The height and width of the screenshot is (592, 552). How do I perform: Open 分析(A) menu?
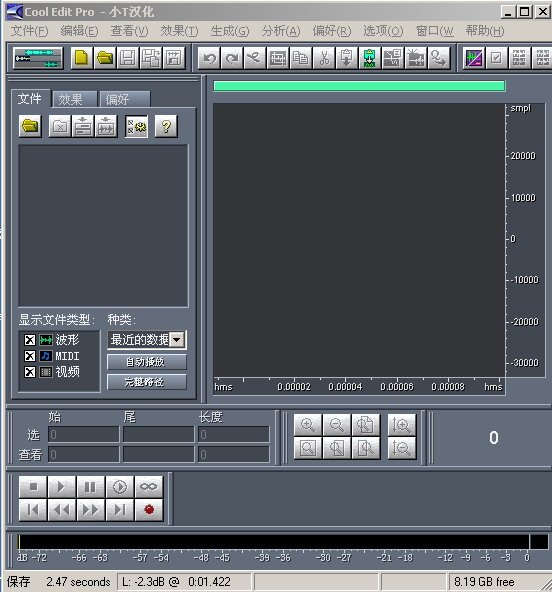[x=281, y=31]
